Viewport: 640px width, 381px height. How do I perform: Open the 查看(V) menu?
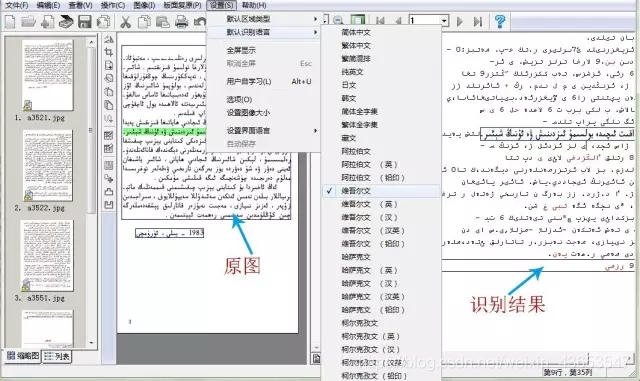80,5
